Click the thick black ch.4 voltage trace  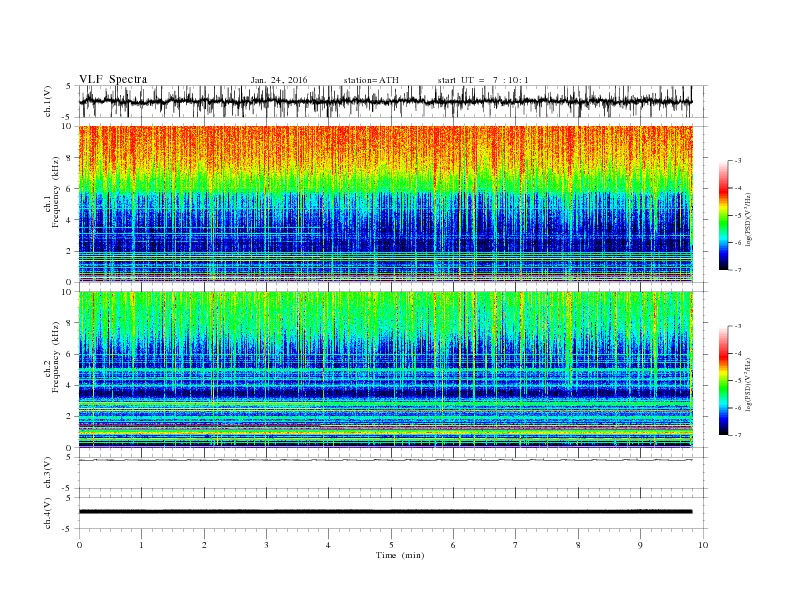[x=386, y=512]
